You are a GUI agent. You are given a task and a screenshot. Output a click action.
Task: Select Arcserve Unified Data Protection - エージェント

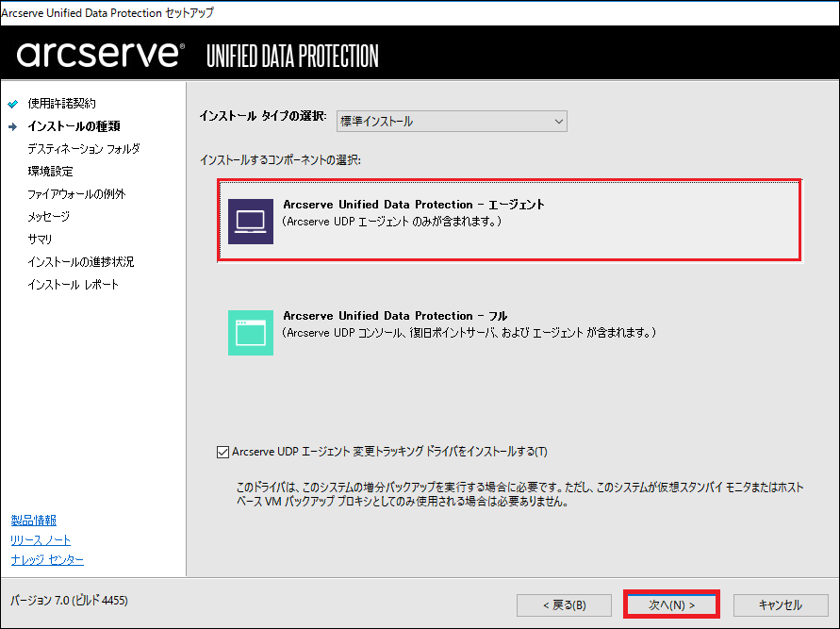pos(509,221)
